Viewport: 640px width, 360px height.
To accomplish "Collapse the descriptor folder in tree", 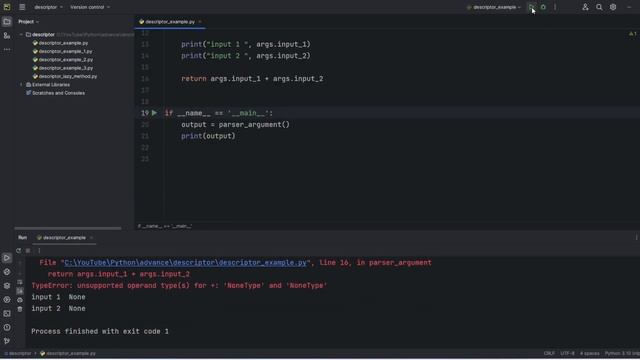I will [21, 35].
